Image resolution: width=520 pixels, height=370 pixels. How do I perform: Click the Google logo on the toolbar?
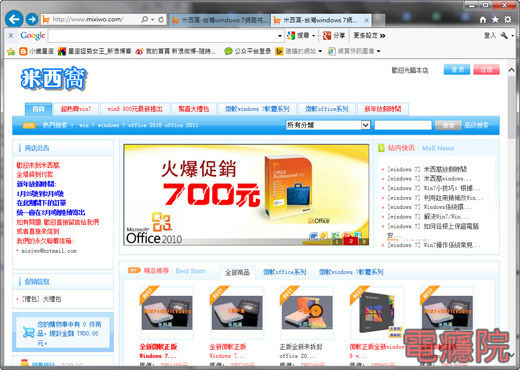[x=32, y=35]
